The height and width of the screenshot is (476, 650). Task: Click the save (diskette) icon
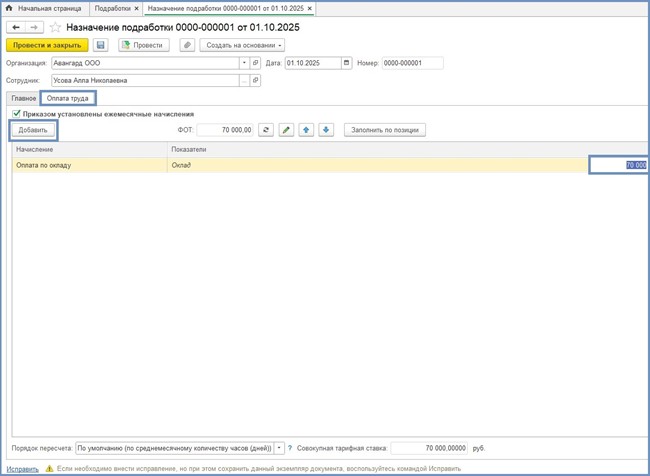(x=101, y=45)
